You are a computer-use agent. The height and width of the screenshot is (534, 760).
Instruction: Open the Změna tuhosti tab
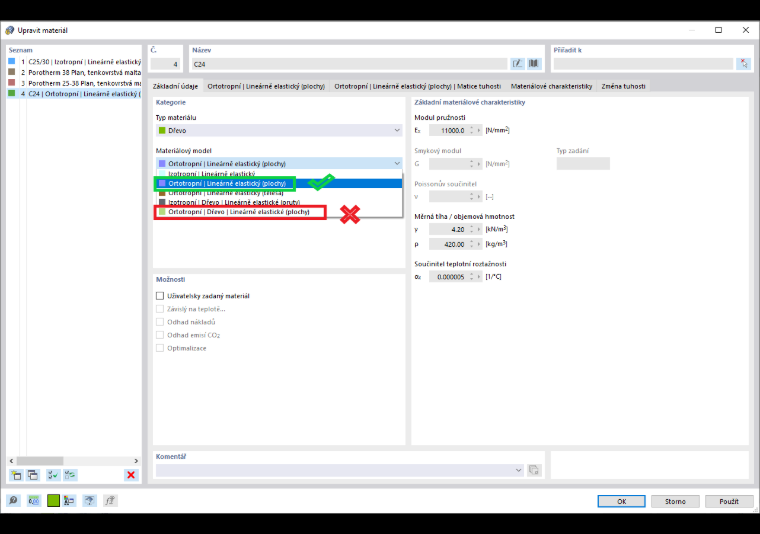pos(623,86)
